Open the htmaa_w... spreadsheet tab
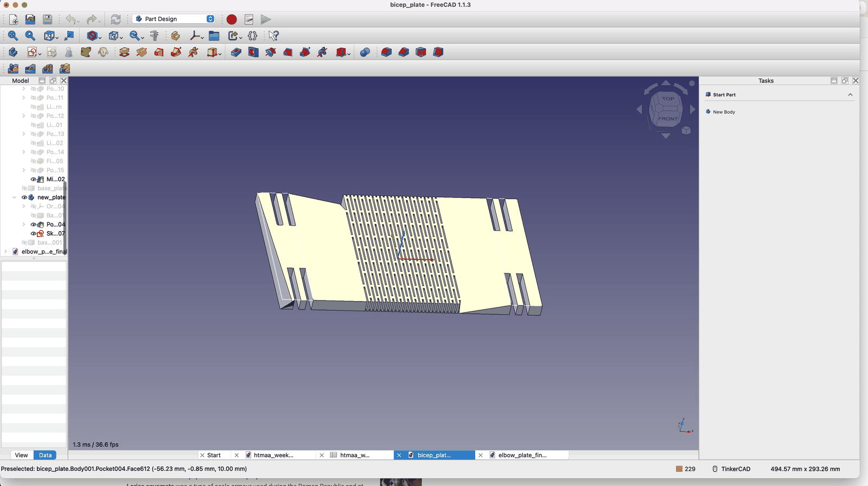 pyautogui.click(x=355, y=455)
